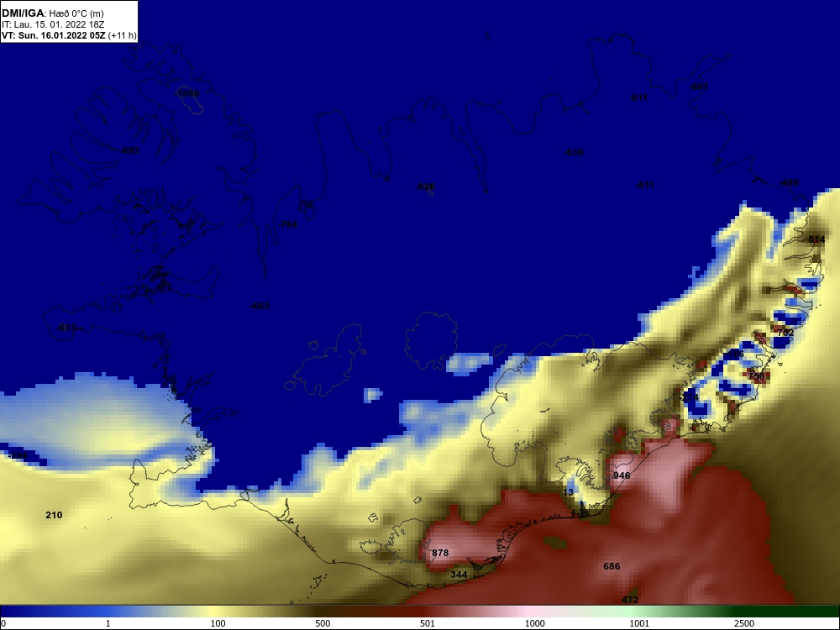Screen dimensions: 840x630
Task: Click the map value 514
Action: click(816, 239)
